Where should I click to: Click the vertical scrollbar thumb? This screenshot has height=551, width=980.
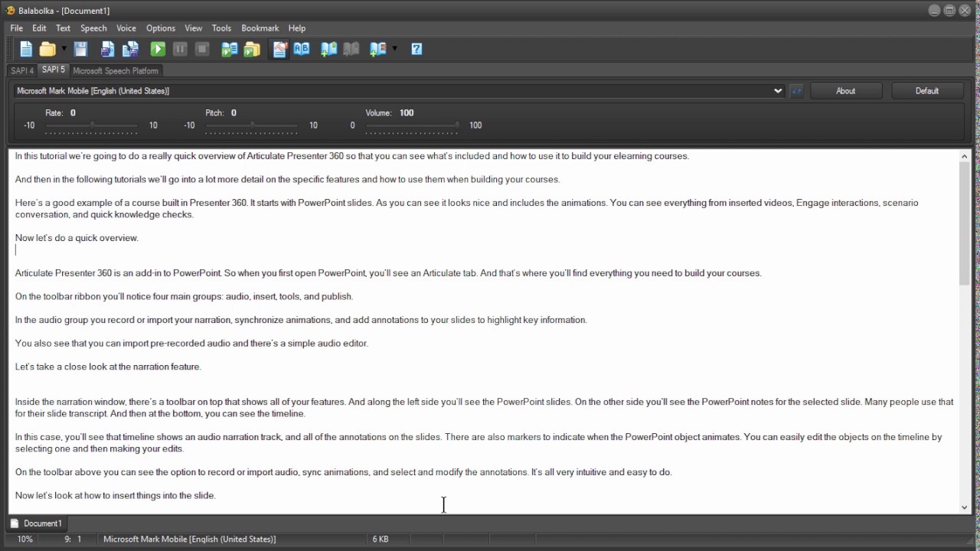point(964,223)
